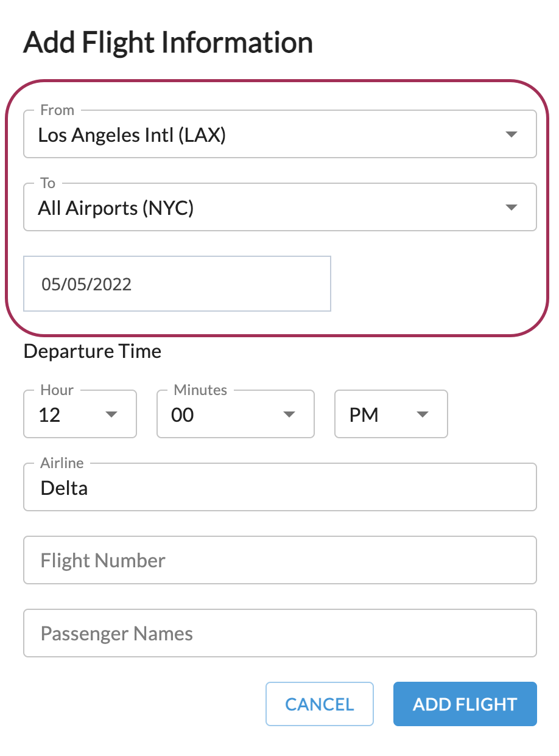Click the Minutes dropdown arrow
559x756 pixels.
[289, 415]
